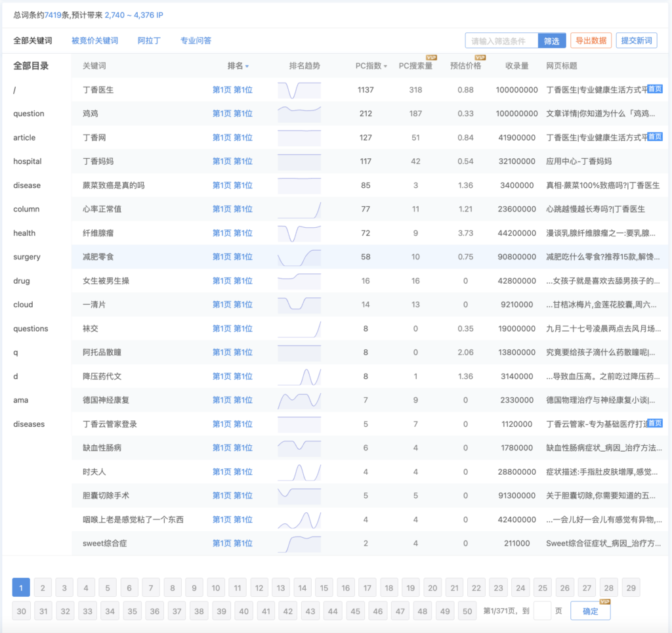Click the keyword 丁香妈妈
672x633 pixels.
tap(98, 162)
